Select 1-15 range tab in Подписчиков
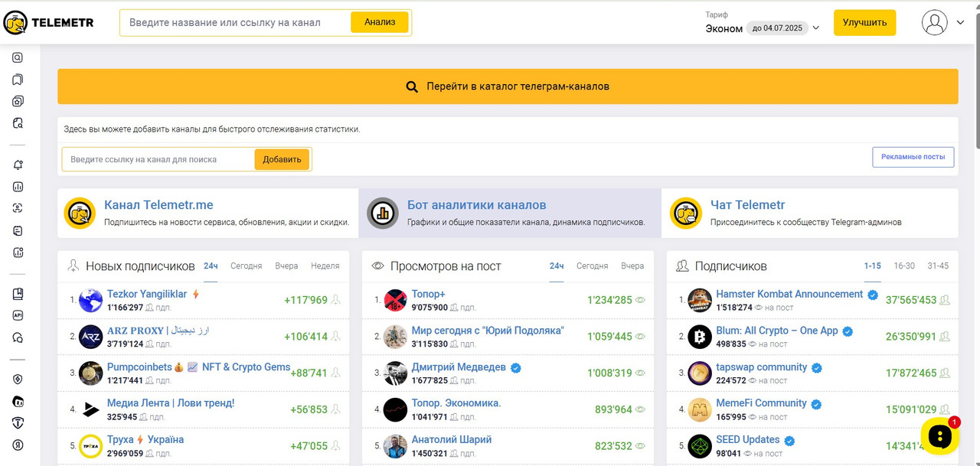 click(x=873, y=266)
